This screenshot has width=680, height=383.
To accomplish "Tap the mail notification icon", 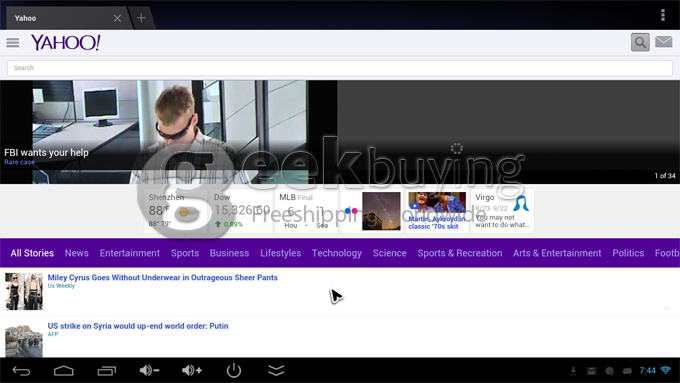I will pos(591,371).
